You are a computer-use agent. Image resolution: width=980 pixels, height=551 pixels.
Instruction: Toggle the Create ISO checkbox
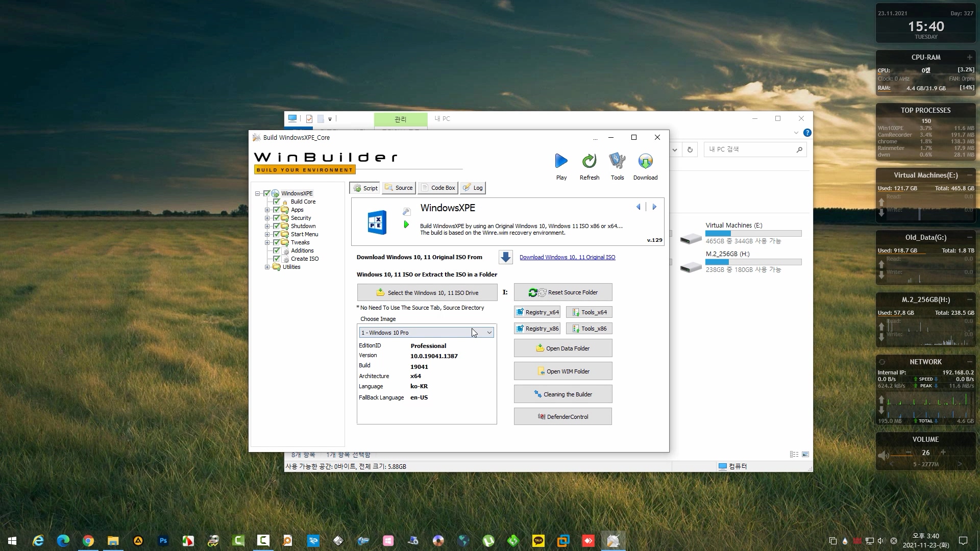click(x=277, y=259)
